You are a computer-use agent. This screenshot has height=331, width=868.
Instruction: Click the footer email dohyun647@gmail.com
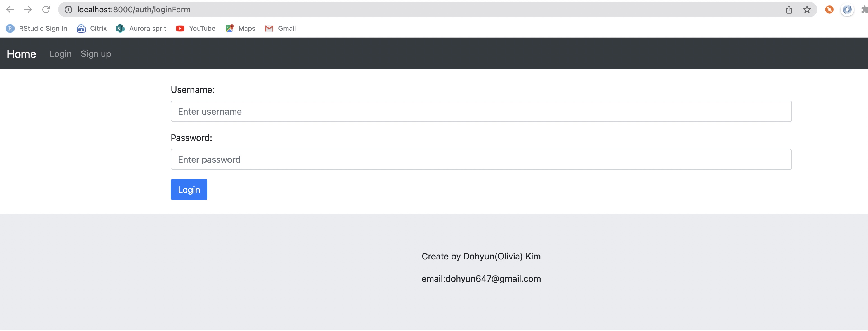point(493,279)
